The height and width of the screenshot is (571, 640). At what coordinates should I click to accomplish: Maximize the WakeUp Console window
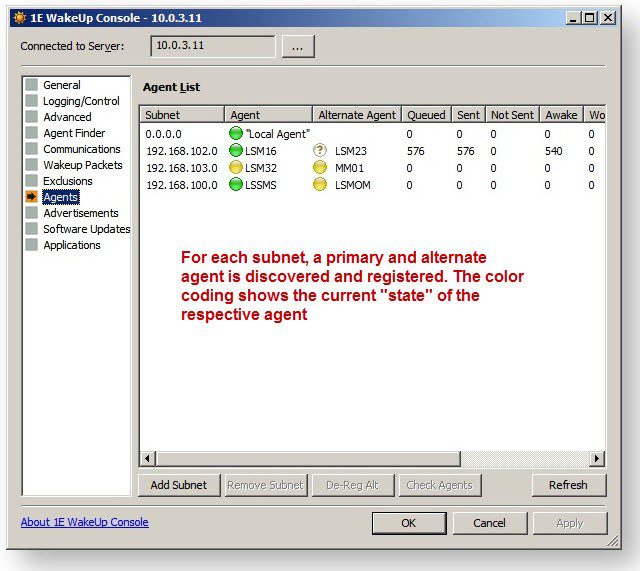[x=591, y=18]
